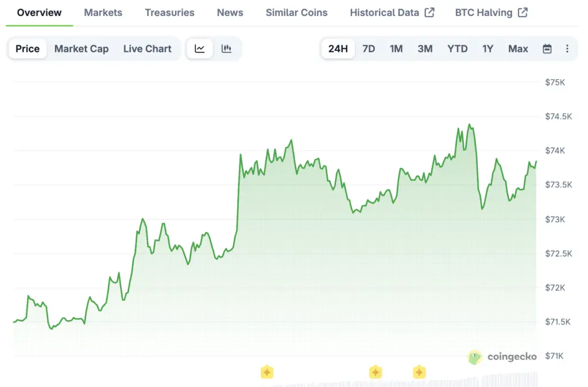Switch to Live Chart view
This screenshot has height=387, width=588.
pyautogui.click(x=147, y=49)
